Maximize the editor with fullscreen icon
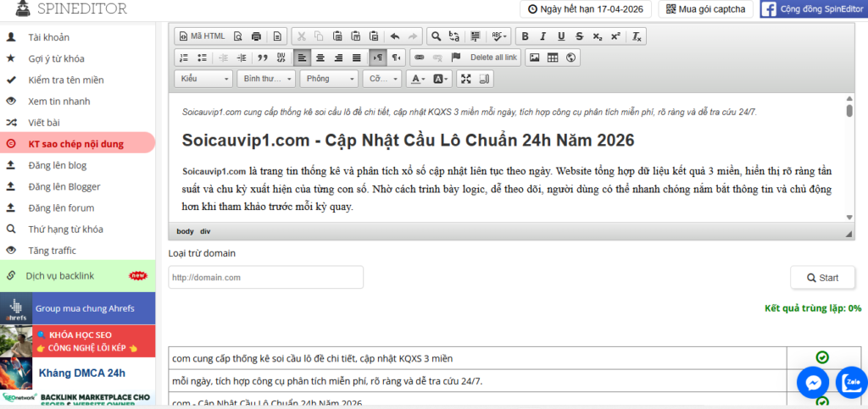Image resolution: width=868 pixels, height=409 pixels. tap(465, 79)
